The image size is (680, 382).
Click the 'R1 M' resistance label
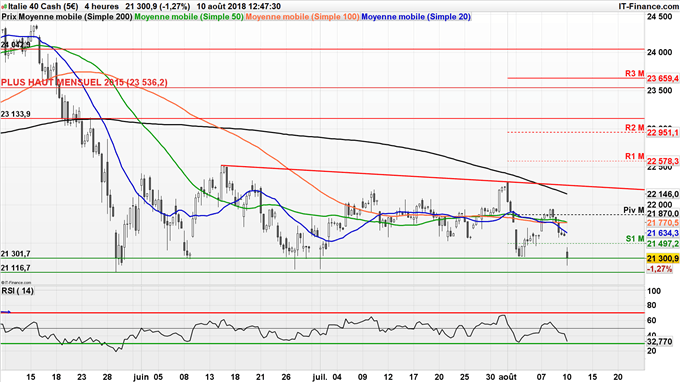634,156
